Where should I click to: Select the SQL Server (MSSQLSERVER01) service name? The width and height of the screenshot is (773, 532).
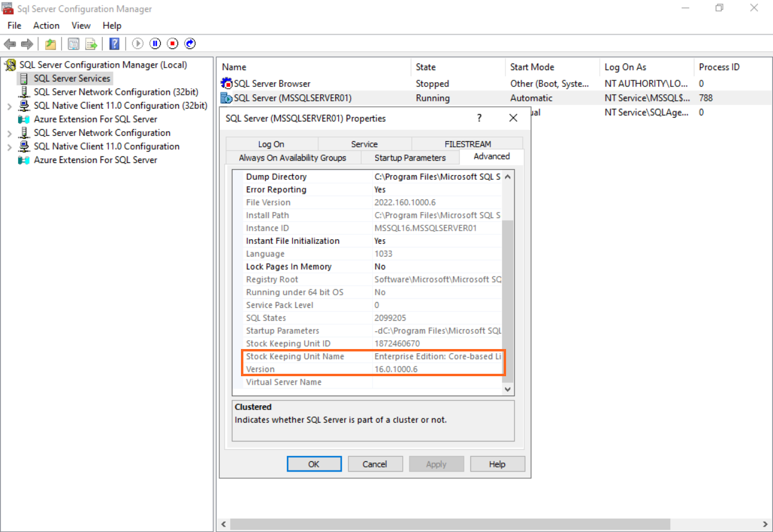(293, 98)
